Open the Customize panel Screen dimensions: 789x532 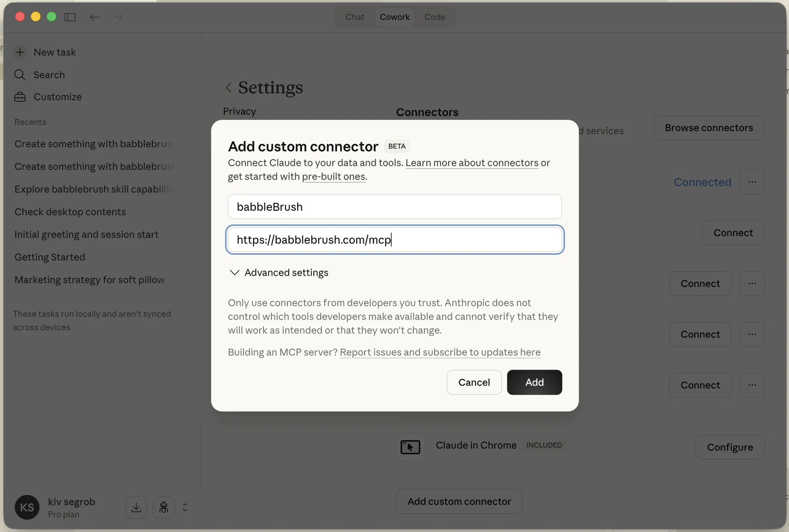tap(57, 97)
